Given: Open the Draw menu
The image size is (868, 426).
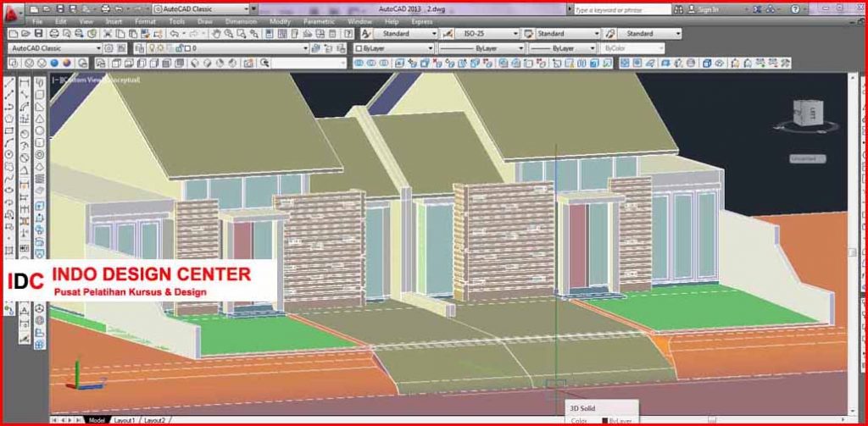Looking at the screenshot, I should point(205,21).
